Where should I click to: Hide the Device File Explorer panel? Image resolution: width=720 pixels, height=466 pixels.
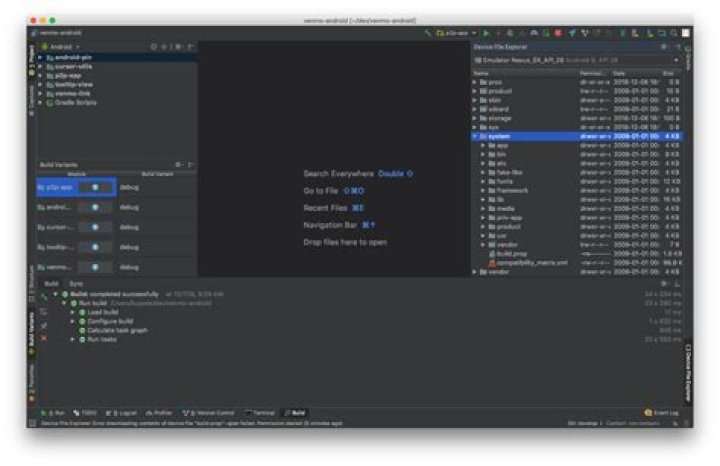[x=677, y=47]
